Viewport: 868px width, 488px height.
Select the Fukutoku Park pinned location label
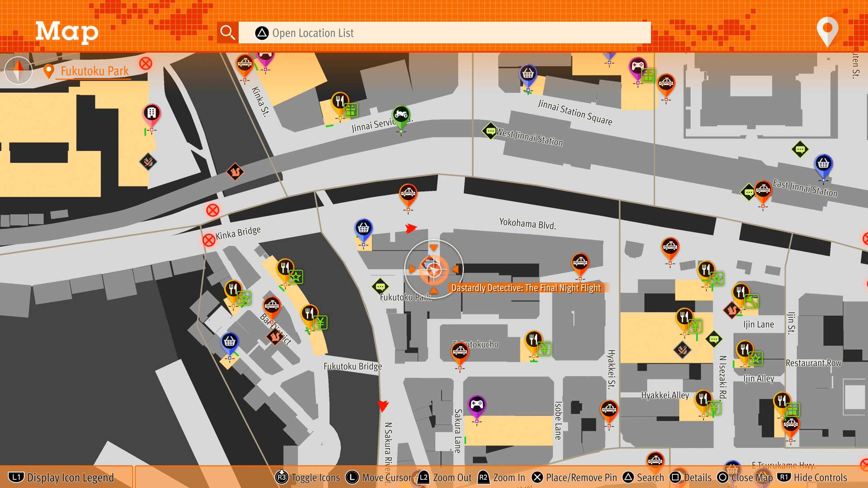(x=94, y=71)
